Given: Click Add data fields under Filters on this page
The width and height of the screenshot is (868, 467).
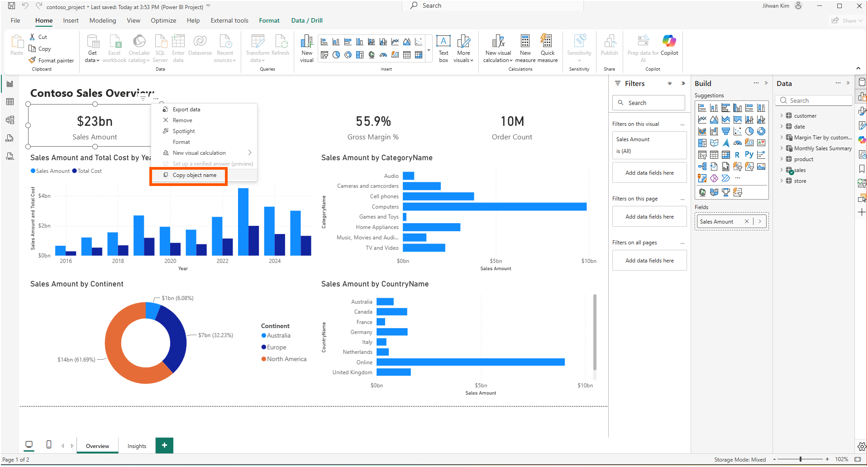Looking at the screenshot, I should tap(649, 217).
